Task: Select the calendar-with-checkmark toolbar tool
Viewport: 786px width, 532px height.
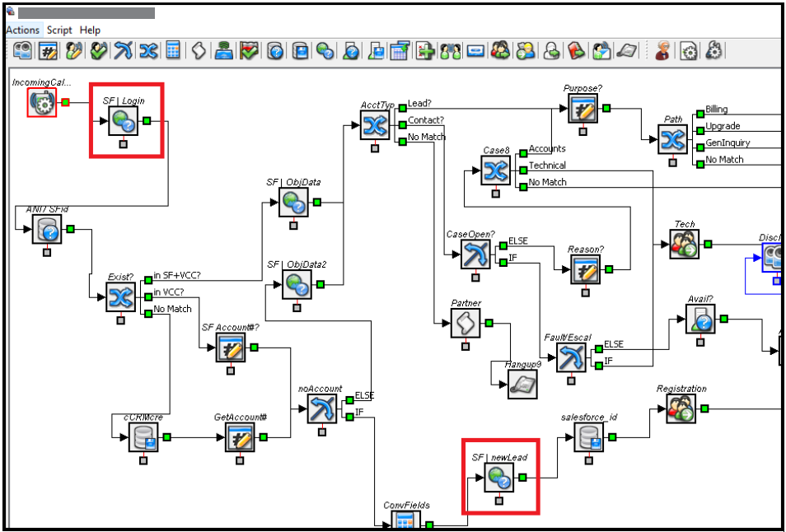Action: 400,50
